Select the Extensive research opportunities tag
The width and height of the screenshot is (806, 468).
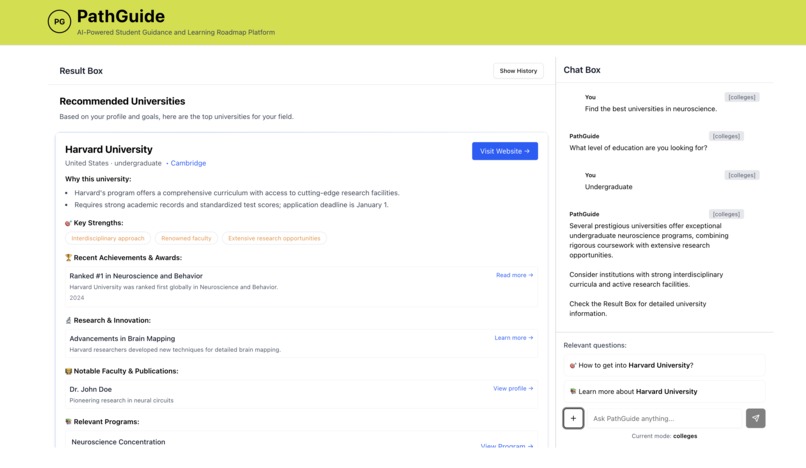(x=274, y=238)
